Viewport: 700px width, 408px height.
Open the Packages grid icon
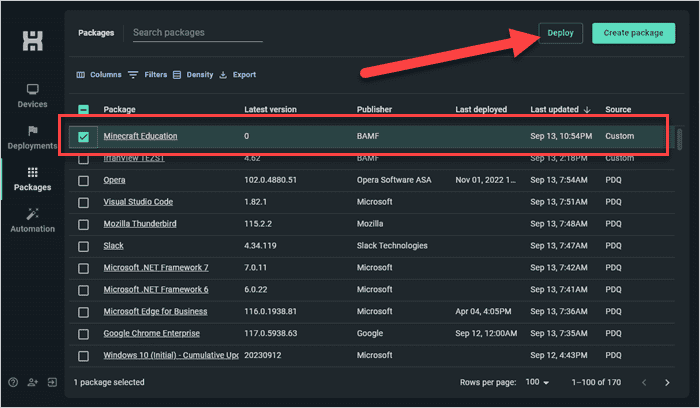click(33, 172)
